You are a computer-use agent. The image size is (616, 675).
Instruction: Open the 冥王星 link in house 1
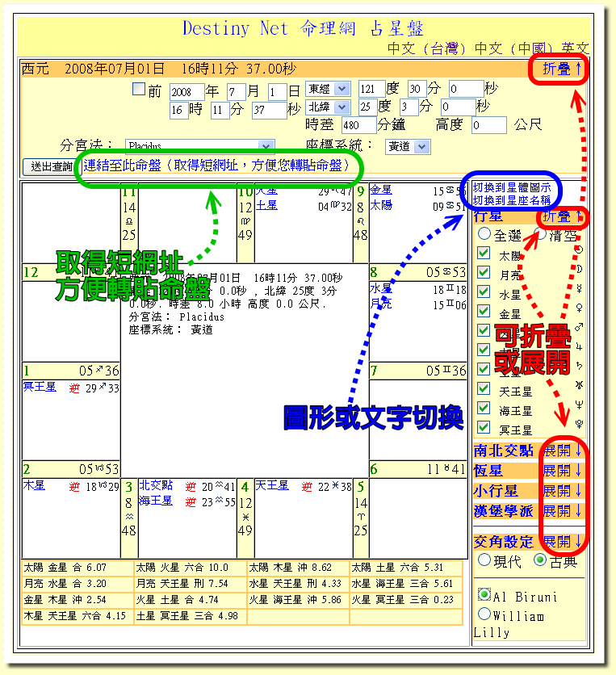pyautogui.click(x=40, y=387)
